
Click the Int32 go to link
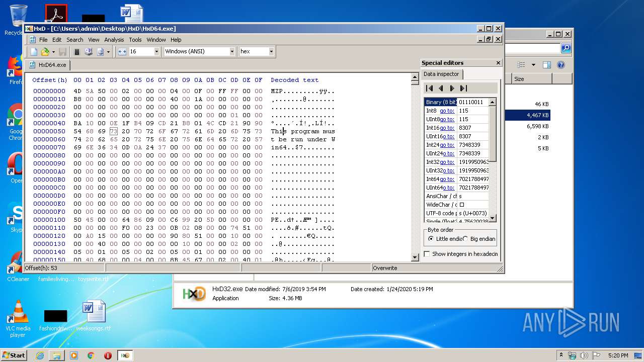point(447,162)
